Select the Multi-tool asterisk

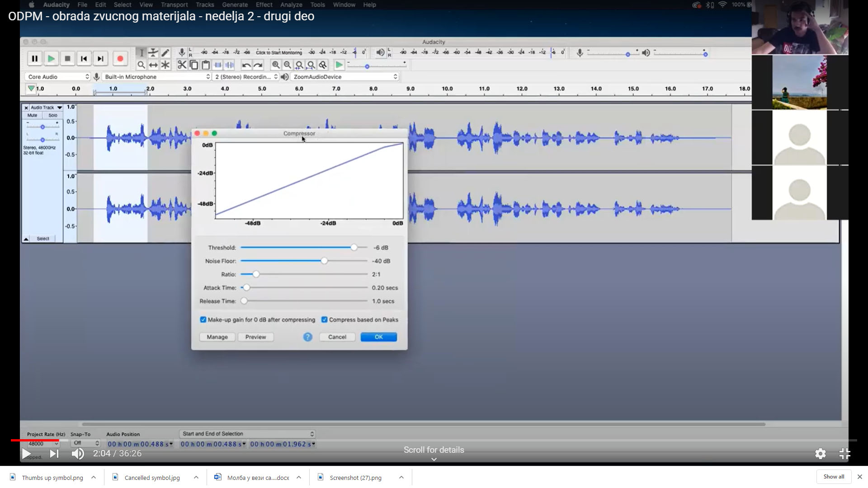coord(165,65)
